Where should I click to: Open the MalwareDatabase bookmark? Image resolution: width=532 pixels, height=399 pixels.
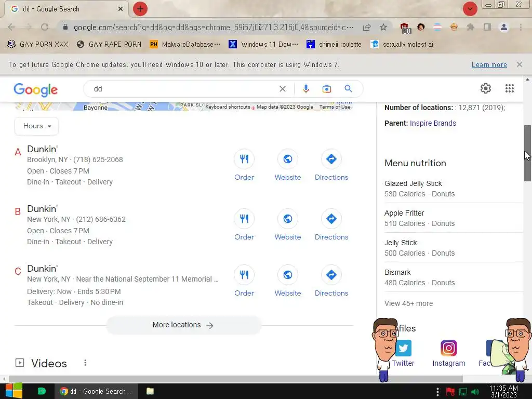point(185,44)
